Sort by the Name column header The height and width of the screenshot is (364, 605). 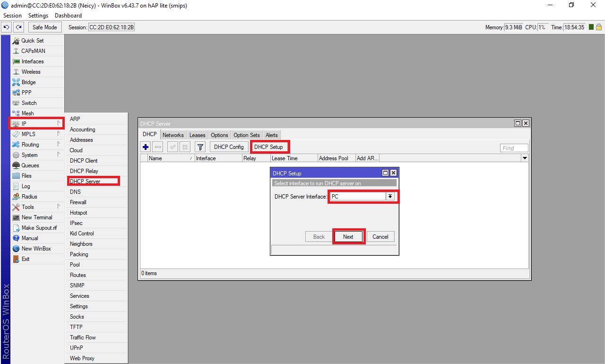tap(171, 158)
